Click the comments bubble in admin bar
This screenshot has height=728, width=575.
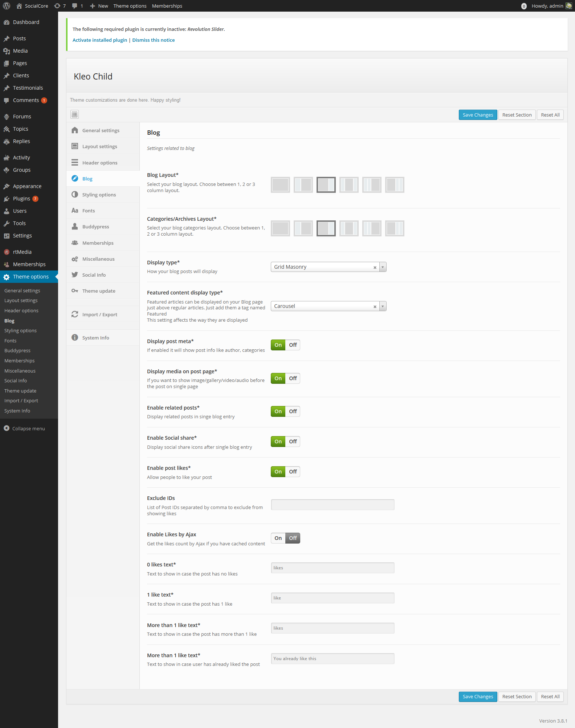(77, 6)
